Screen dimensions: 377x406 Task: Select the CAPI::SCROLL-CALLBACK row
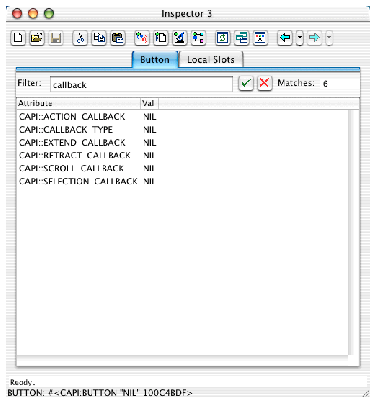[x=182, y=168]
